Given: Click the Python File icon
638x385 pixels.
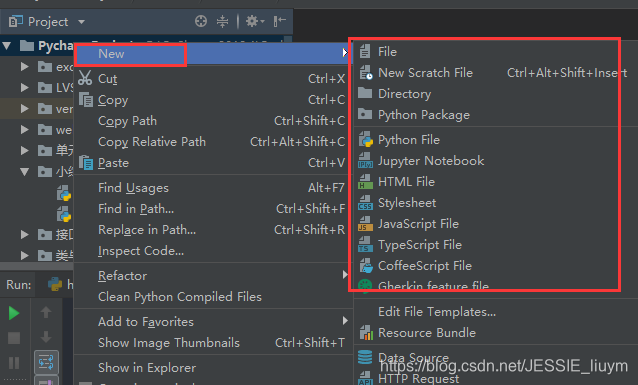Looking at the screenshot, I should pyautogui.click(x=366, y=140).
